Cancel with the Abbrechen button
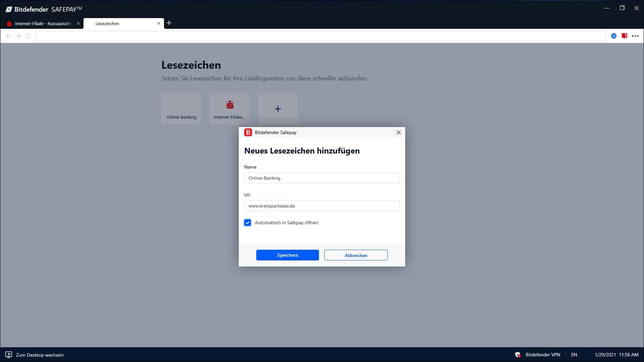 point(356,255)
